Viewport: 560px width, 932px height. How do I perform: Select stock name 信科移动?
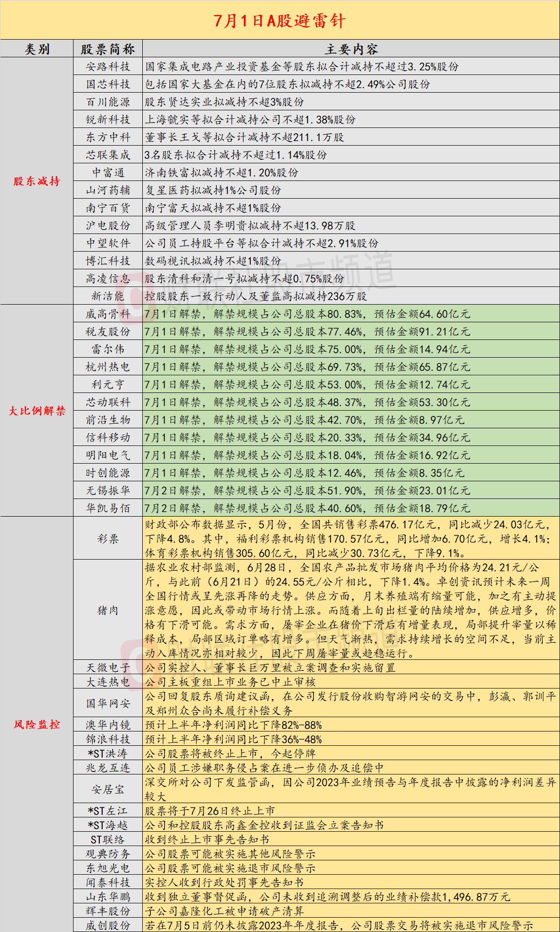[108, 438]
